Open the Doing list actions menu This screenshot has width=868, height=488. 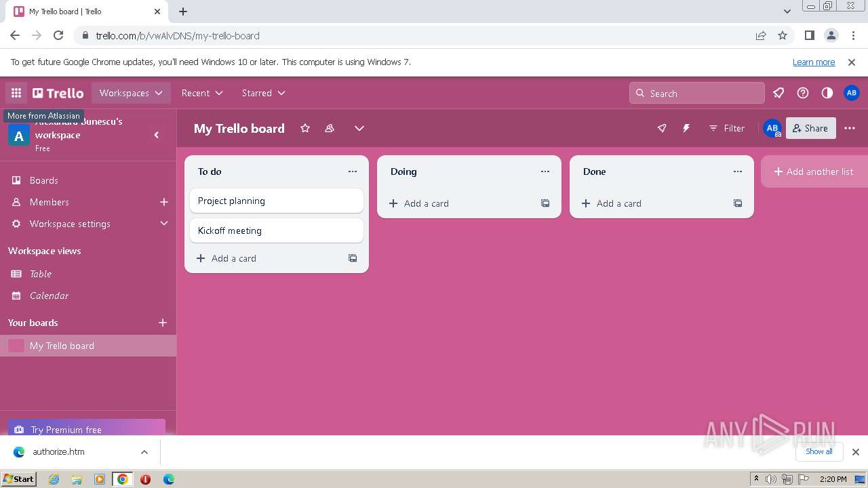pyautogui.click(x=545, y=171)
